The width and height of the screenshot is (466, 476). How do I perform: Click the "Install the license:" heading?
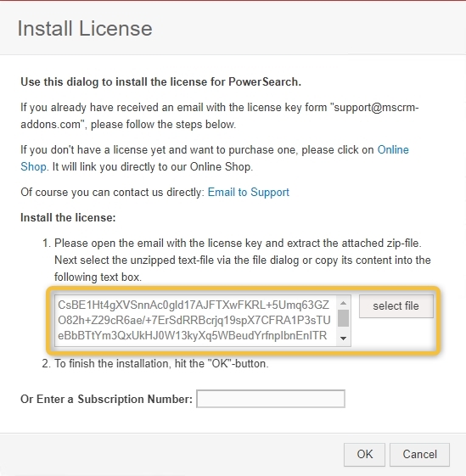click(x=68, y=218)
